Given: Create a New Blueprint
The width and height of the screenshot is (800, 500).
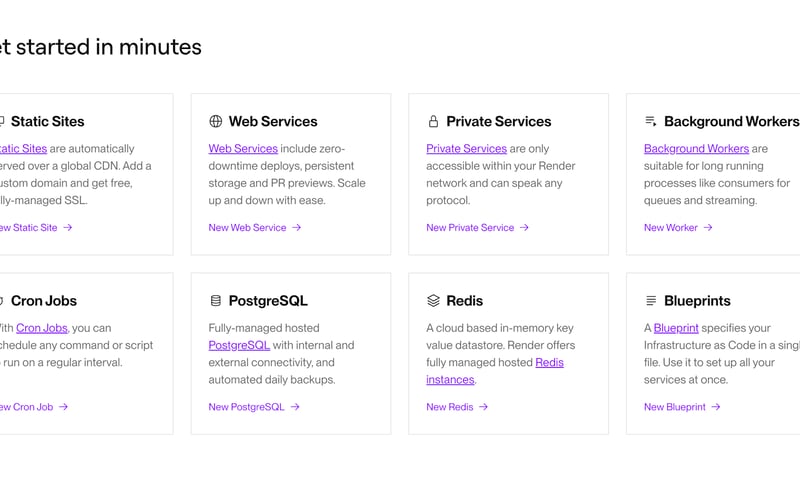Looking at the screenshot, I should pos(675,407).
